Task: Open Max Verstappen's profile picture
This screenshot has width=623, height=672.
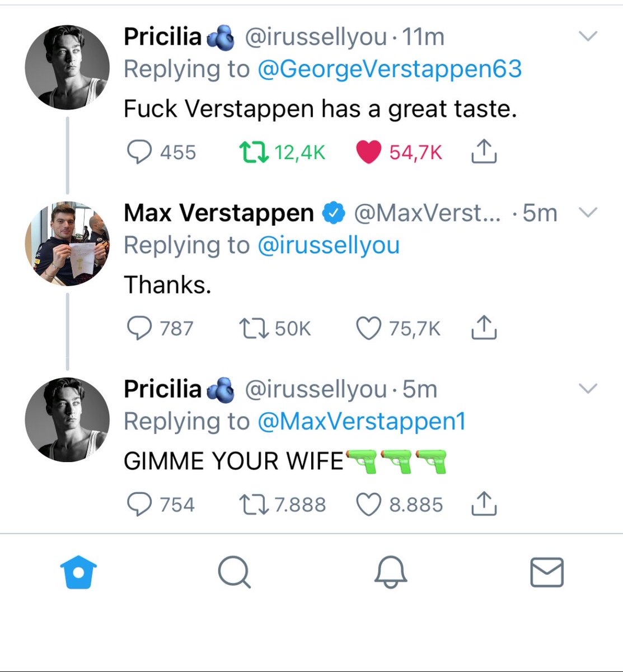Action: (x=67, y=244)
